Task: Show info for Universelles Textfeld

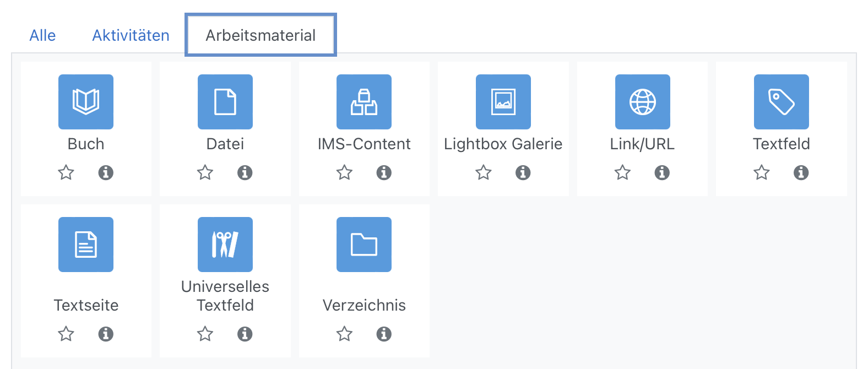Action: pyautogui.click(x=245, y=334)
